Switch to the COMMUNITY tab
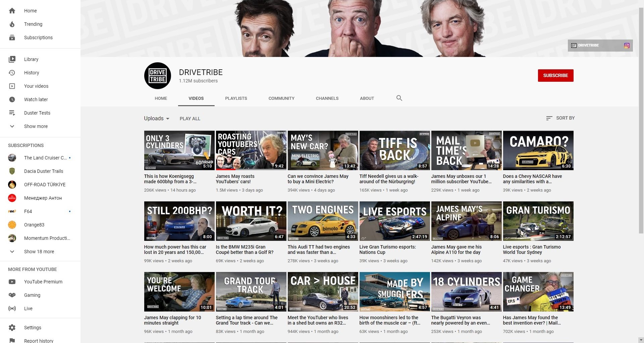 (281, 98)
